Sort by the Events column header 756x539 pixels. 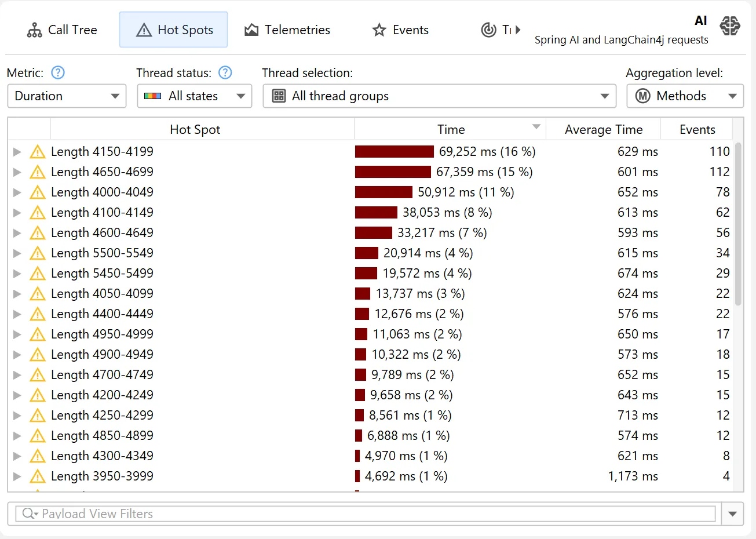[697, 129]
